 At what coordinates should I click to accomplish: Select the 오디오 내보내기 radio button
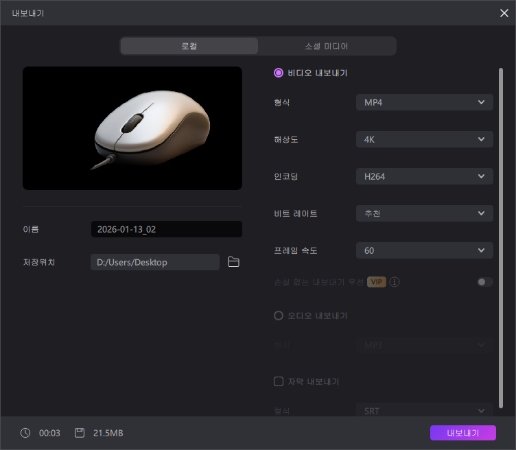coord(278,316)
